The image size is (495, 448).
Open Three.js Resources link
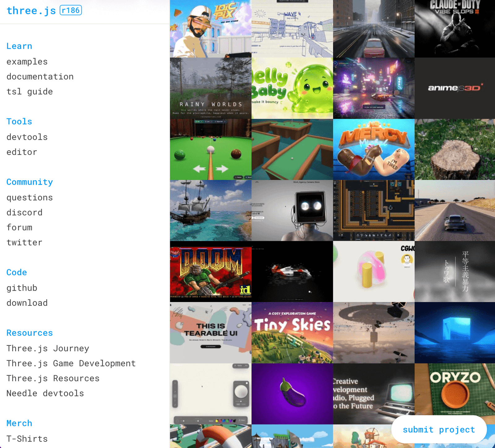(x=53, y=378)
